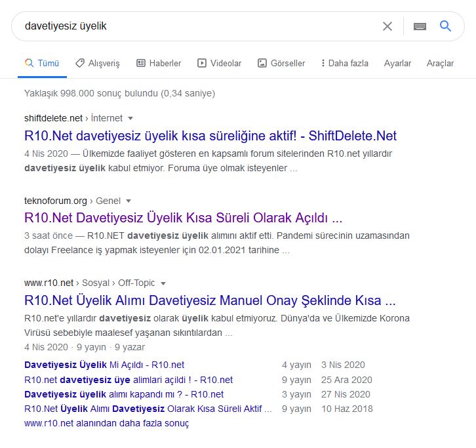Click the '4 Nis 2020 · 9 yayın · 9 yazar' line

[x=85, y=347]
